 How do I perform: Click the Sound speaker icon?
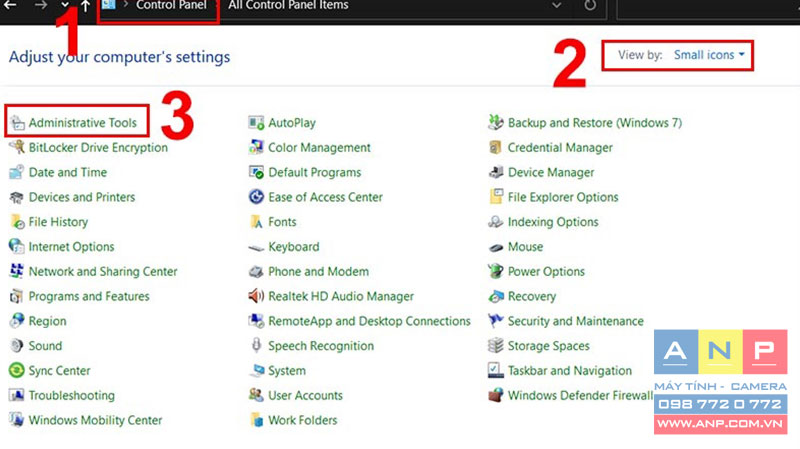coord(16,346)
